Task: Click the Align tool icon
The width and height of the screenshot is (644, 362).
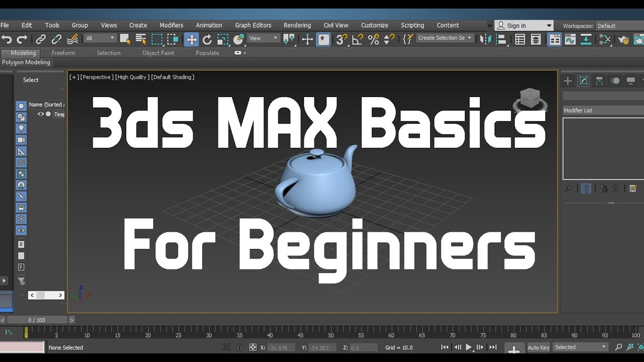Action: click(501, 39)
